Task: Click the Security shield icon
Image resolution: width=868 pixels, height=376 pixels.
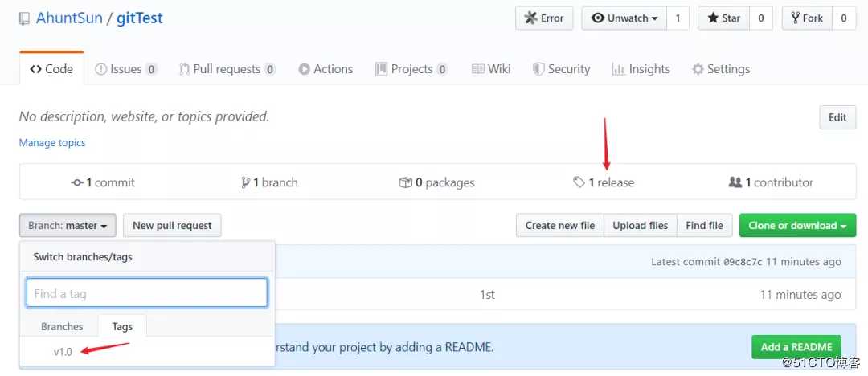Action: pyautogui.click(x=538, y=69)
